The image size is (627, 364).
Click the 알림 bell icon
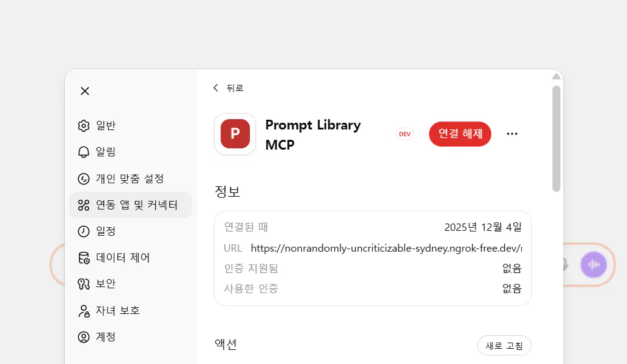[83, 151]
